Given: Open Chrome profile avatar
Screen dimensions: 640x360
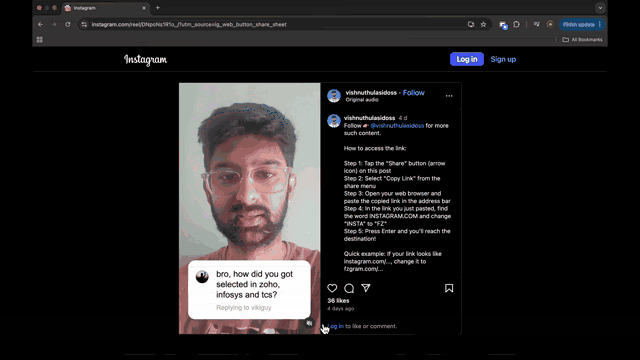Looking at the screenshot, I should click(550, 24).
